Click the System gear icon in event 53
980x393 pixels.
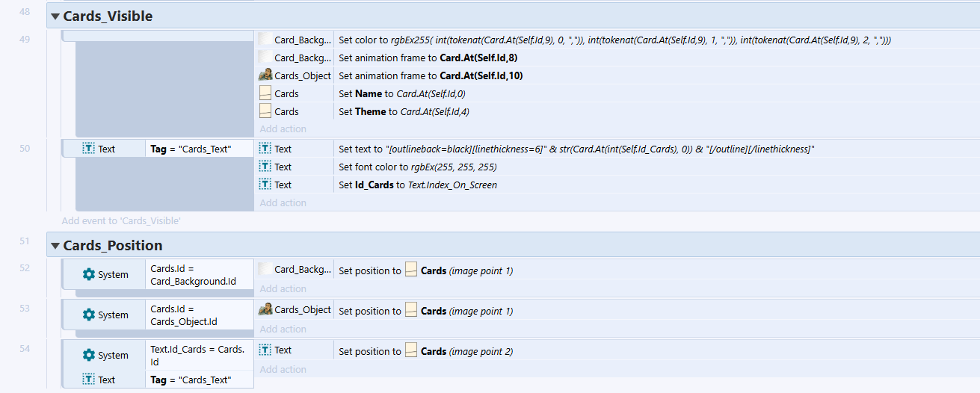click(x=89, y=315)
